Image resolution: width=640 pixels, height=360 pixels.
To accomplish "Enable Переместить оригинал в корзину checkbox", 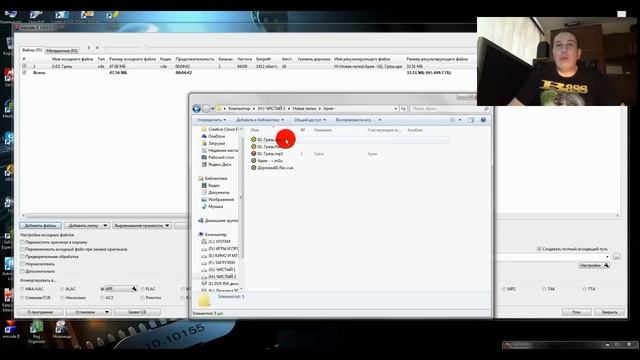I will tap(23, 242).
